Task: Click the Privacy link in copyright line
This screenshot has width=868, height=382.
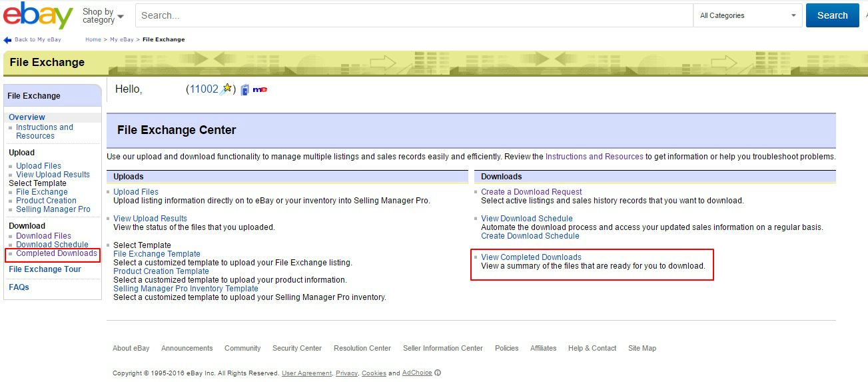Action: coord(347,373)
